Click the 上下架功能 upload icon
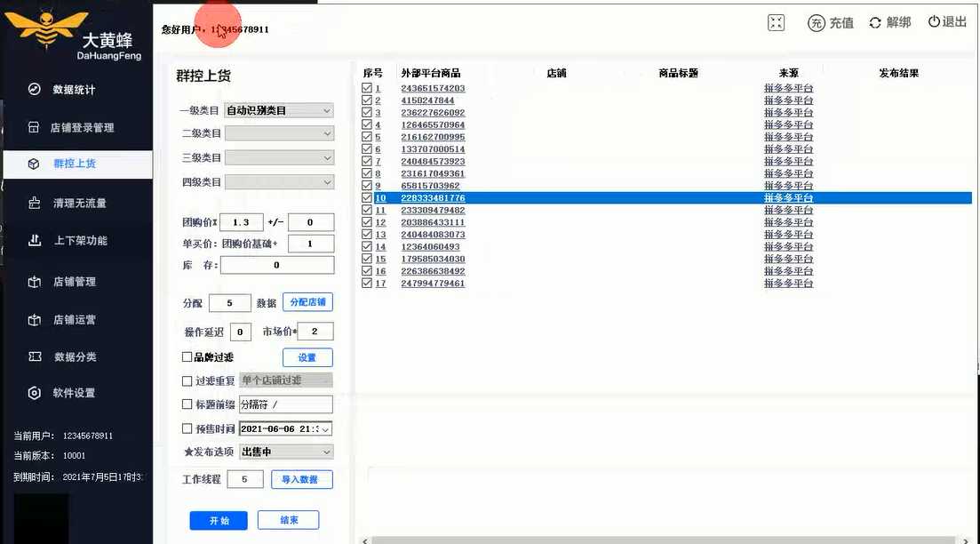 pyautogui.click(x=35, y=241)
